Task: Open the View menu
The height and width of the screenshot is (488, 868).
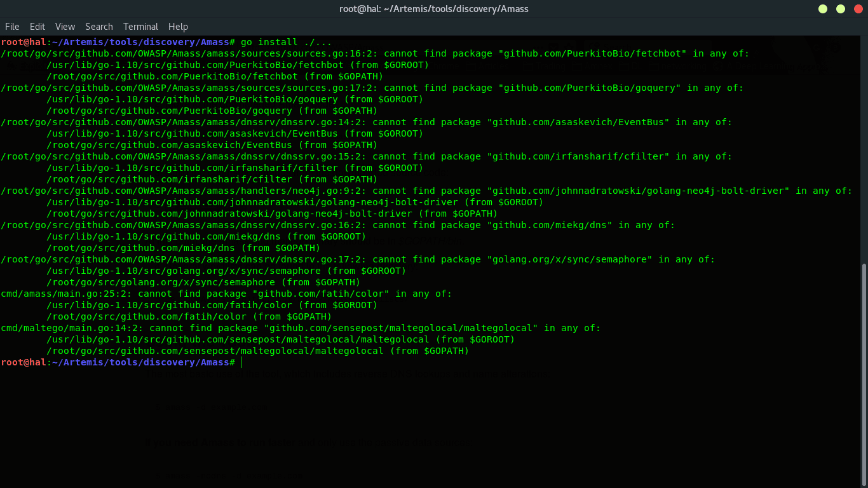Action: point(65,26)
